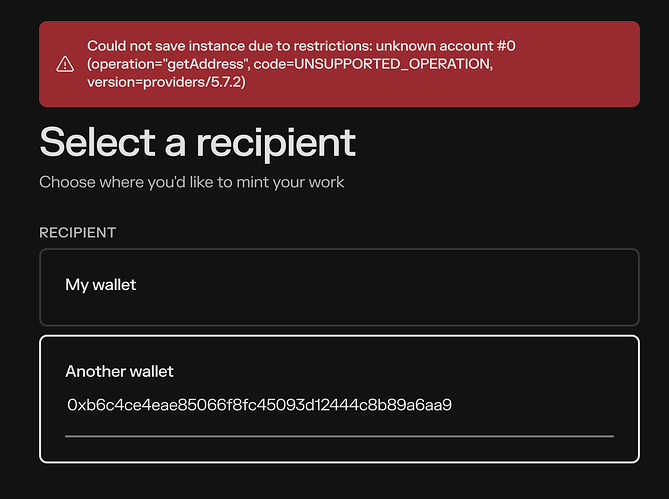Click the "Select a recipient" heading
The height and width of the screenshot is (499, 669).
click(198, 142)
